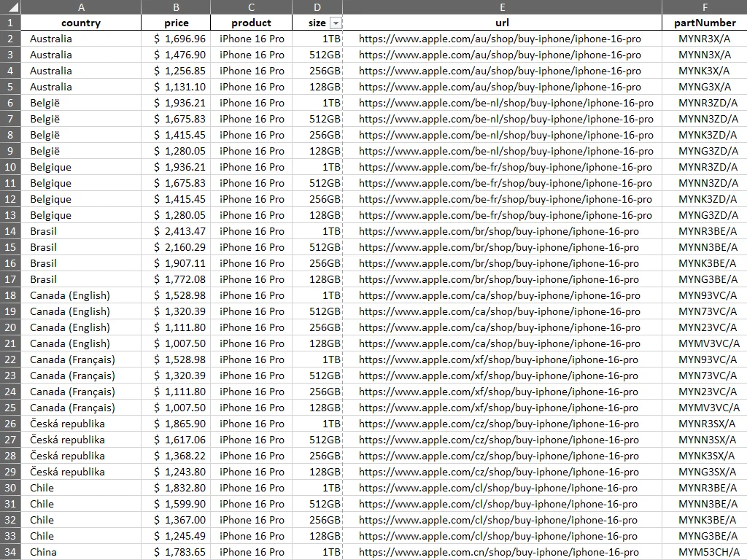Image resolution: width=747 pixels, height=560 pixels.
Task: Click Canada (English) cell in row 18
Action: pos(81,295)
